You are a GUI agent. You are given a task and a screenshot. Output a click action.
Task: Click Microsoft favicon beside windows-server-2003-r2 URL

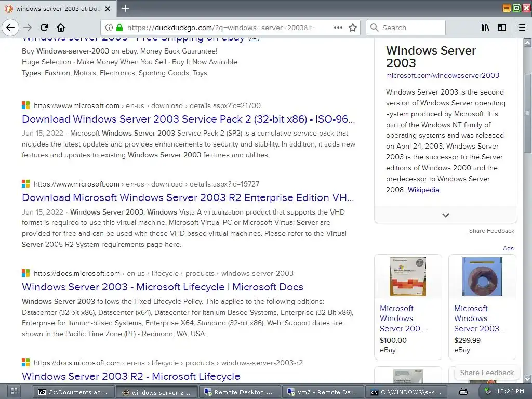[x=26, y=362]
